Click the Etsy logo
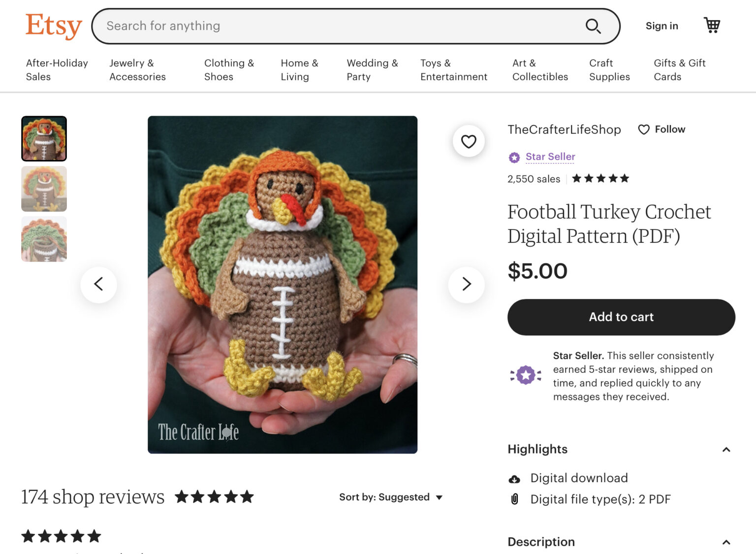Screen dimensions: 756x554 [x=53, y=26]
